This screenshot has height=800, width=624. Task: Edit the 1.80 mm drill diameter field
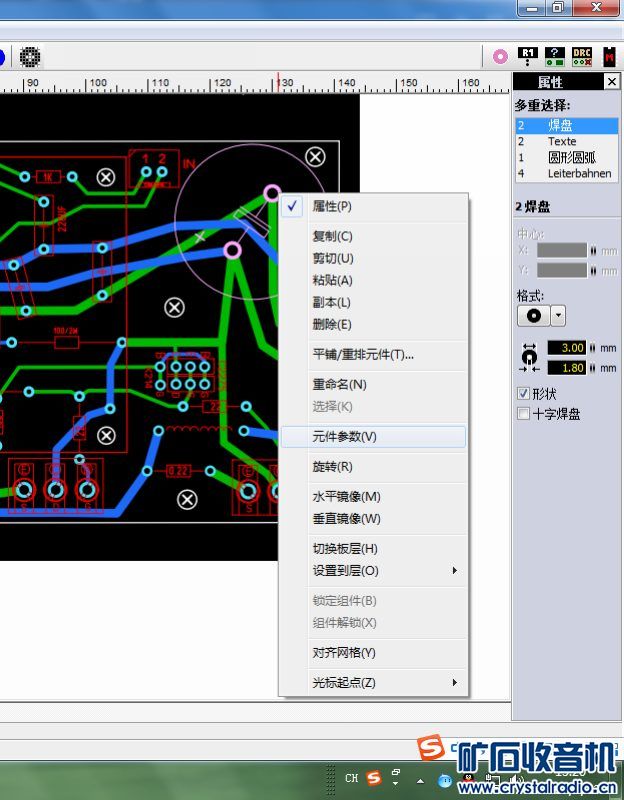coord(567,368)
